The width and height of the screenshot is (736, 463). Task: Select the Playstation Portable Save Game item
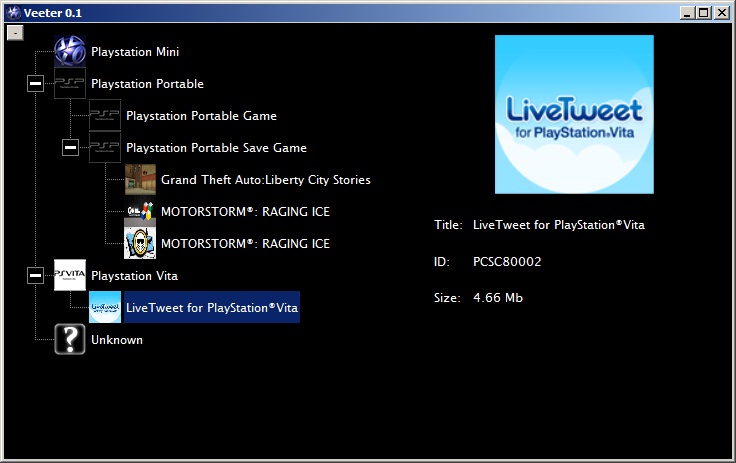pyautogui.click(x=216, y=147)
